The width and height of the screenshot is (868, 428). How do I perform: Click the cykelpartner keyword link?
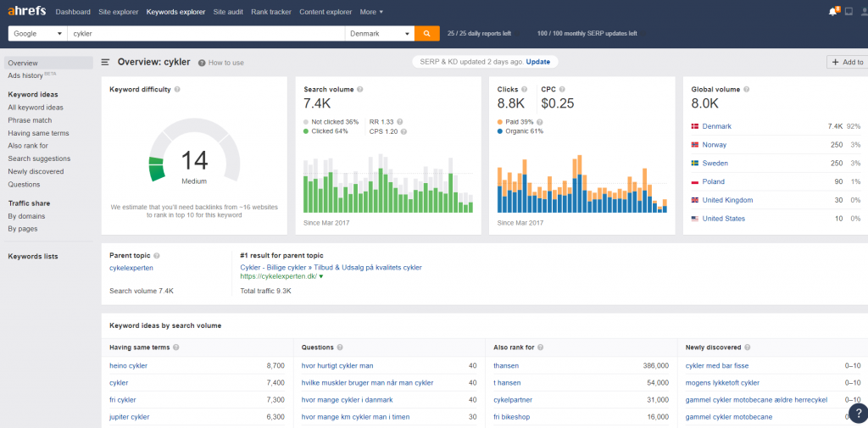point(512,400)
